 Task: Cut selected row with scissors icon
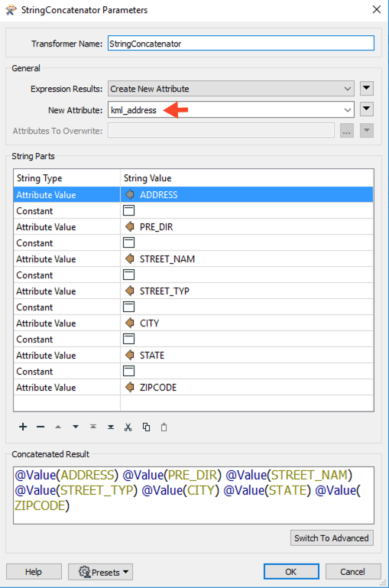[x=128, y=427]
